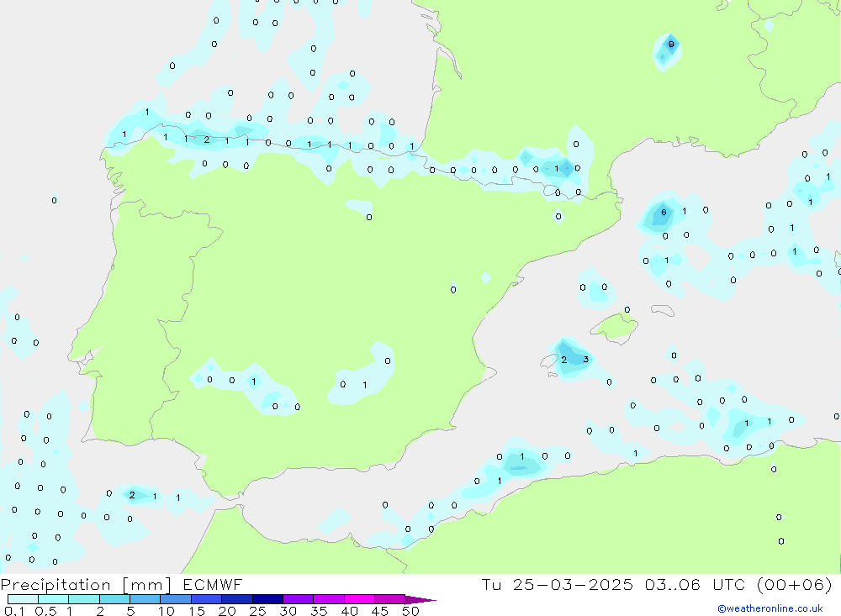Click the '45' legend scale label
The image size is (841, 616).
(x=380, y=611)
